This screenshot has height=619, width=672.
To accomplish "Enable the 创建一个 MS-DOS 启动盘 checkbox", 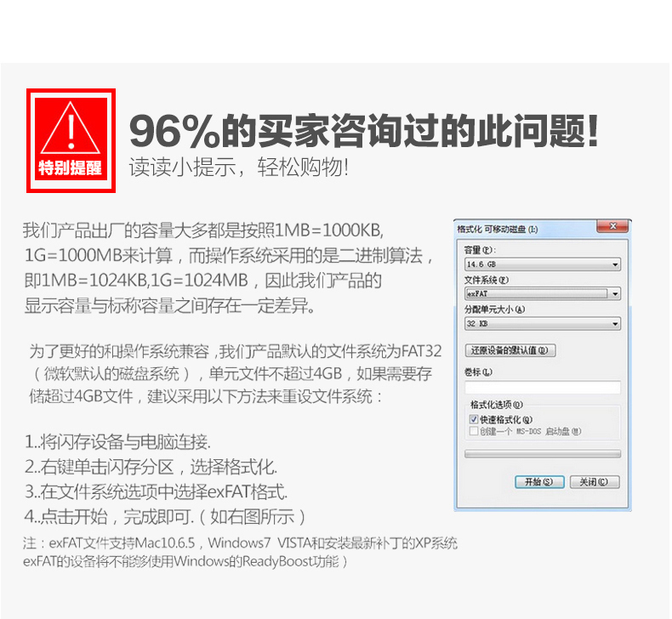I will [x=474, y=431].
